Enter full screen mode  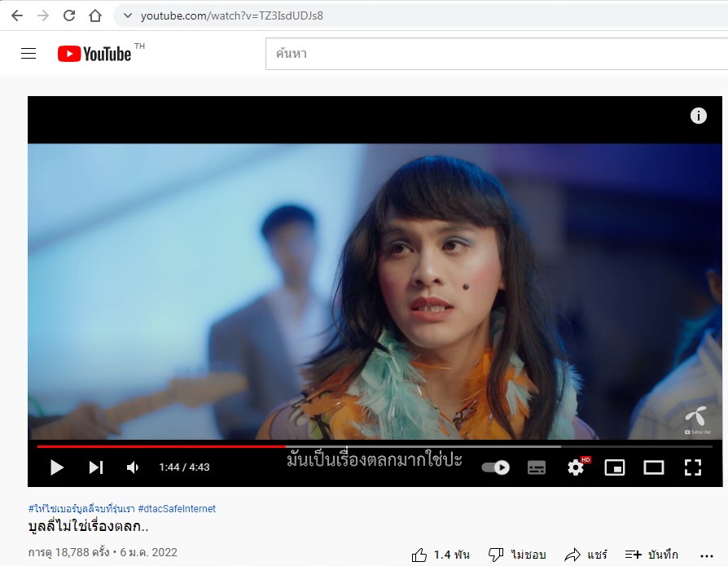coord(693,467)
